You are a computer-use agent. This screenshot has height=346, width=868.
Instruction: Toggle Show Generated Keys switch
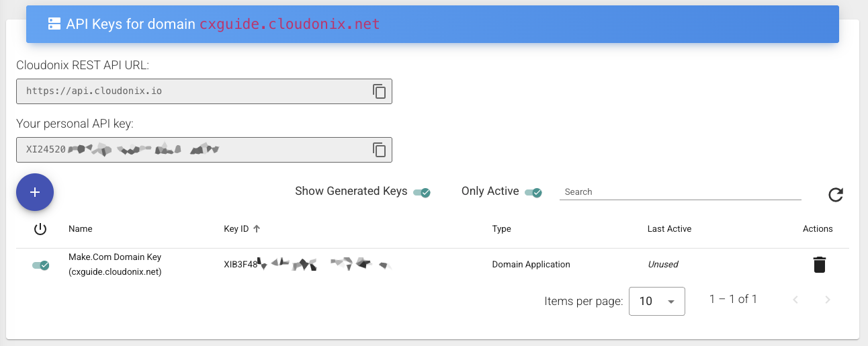click(x=421, y=193)
